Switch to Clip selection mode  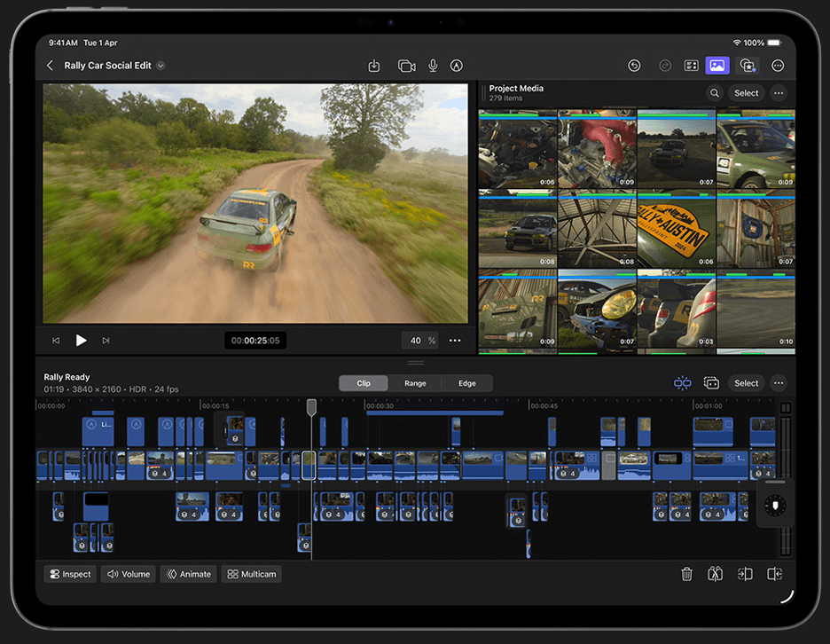364,383
